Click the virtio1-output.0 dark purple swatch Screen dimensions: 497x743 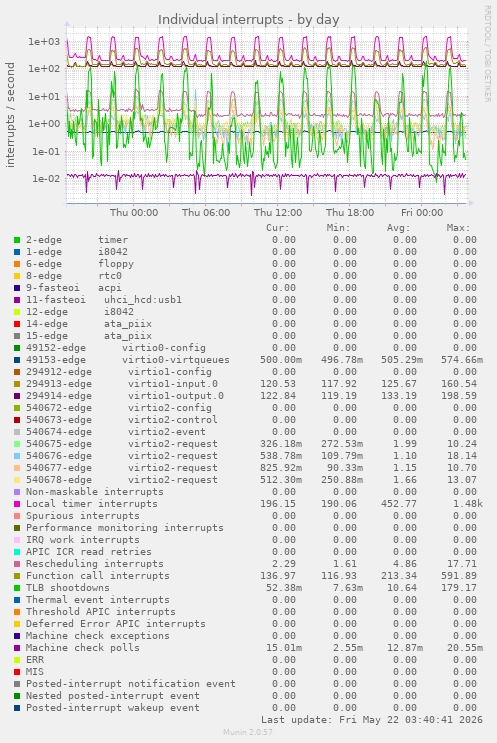(17, 396)
